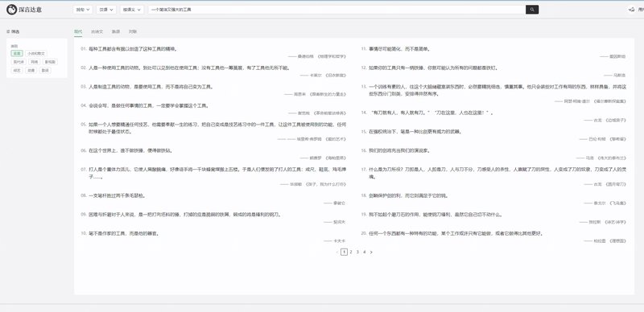Switch to the 对联 tab
The width and height of the screenshot is (644, 312).
133,31
